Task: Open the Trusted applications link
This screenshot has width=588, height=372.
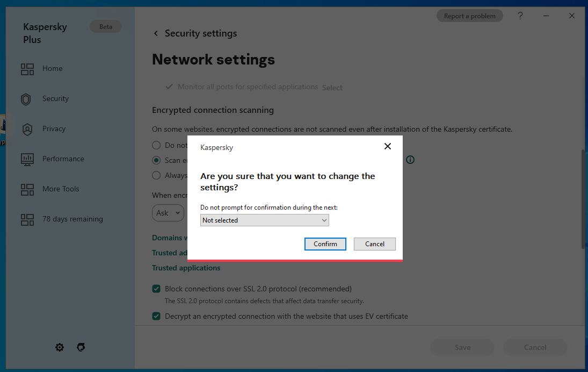Action: (186, 268)
